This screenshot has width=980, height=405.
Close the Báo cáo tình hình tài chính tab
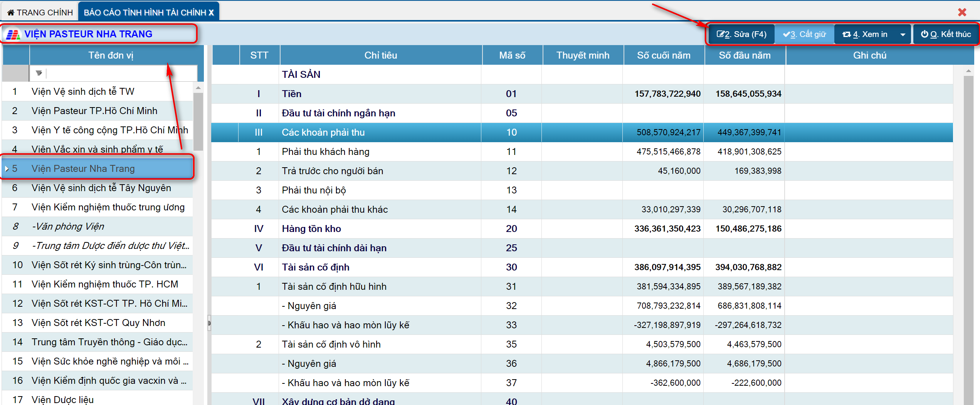click(x=211, y=13)
